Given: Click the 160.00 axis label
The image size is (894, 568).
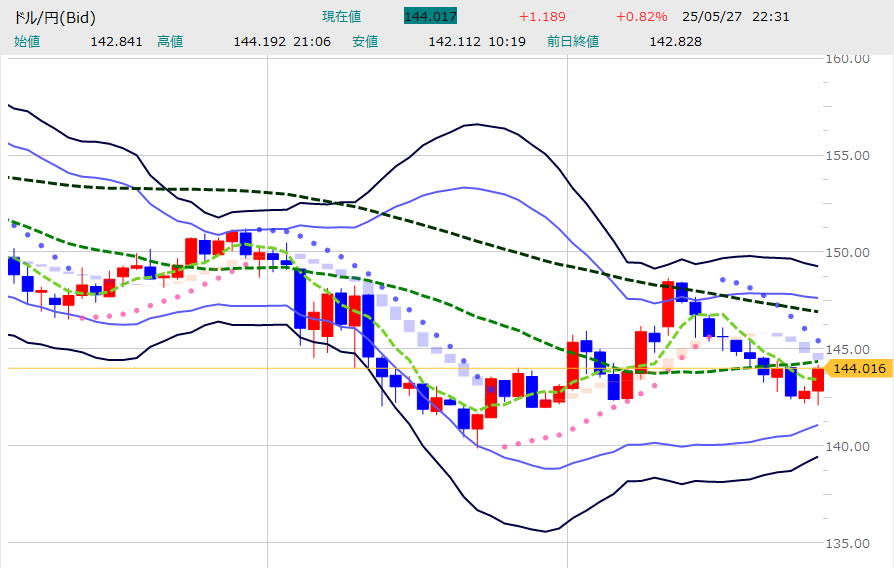Looking at the screenshot, I should (x=848, y=59).
